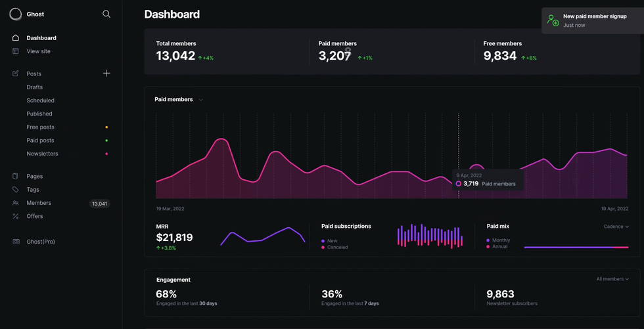The image size is (644, 329).
Task: Click the Ghost(Pro) icon in sidebar
Action: [16, 242]
